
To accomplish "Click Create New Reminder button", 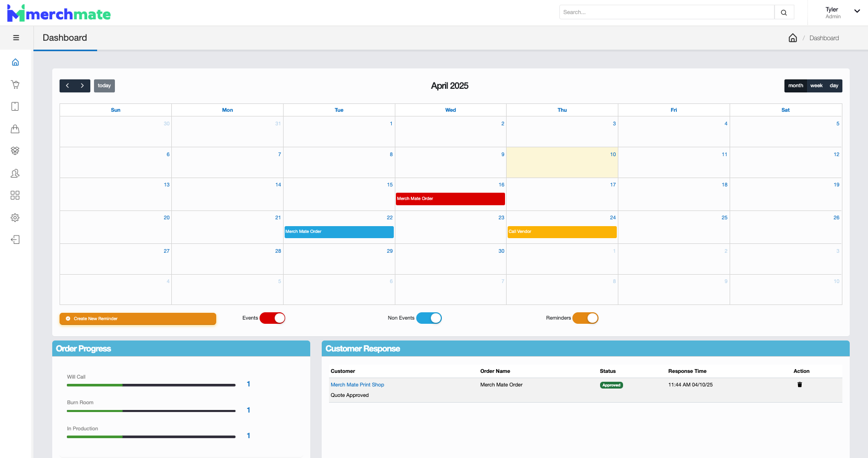I will (138, 319).
